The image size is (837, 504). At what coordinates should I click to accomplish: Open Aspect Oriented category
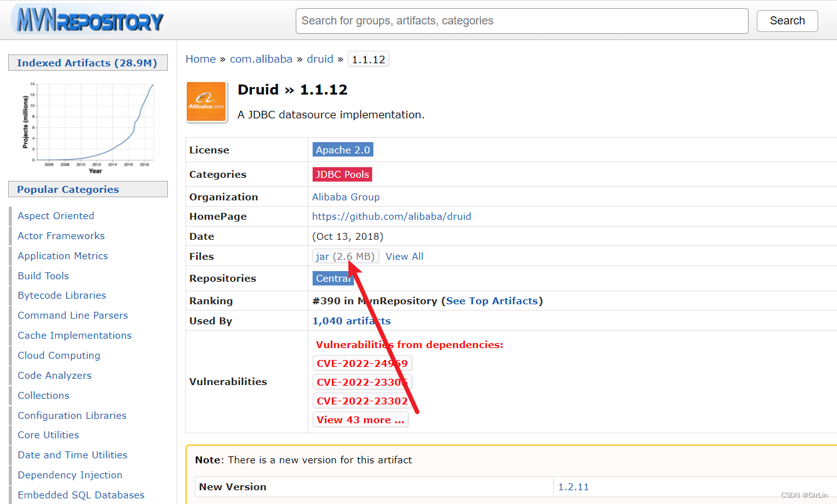click(56, 215)
